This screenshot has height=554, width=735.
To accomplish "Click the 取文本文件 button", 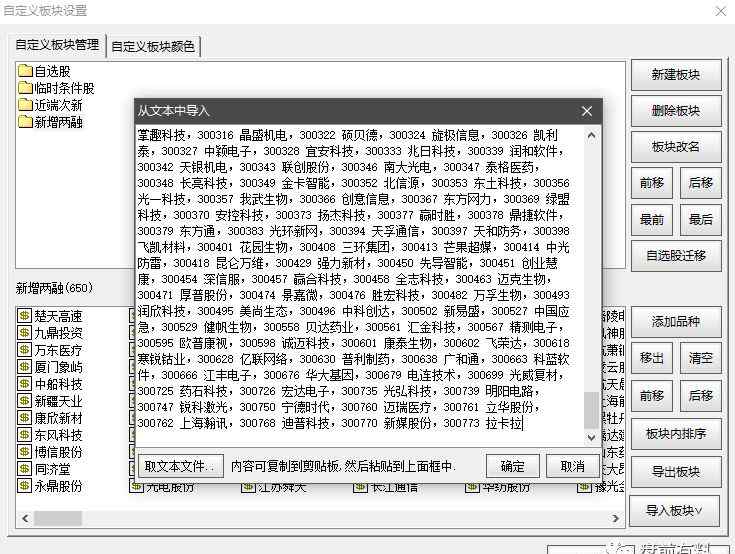I will click(181, 466).
